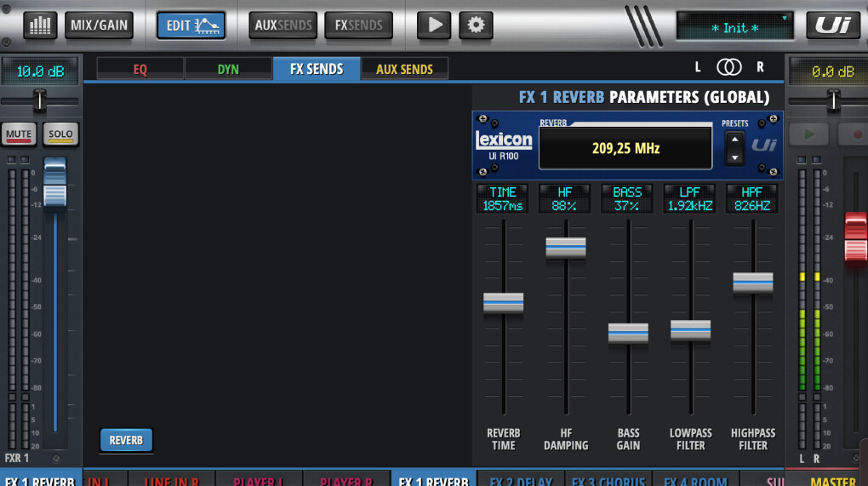Select the LINE IN R channel tab
This screenshot has height=486, width=868.
(x=172, y=479)
